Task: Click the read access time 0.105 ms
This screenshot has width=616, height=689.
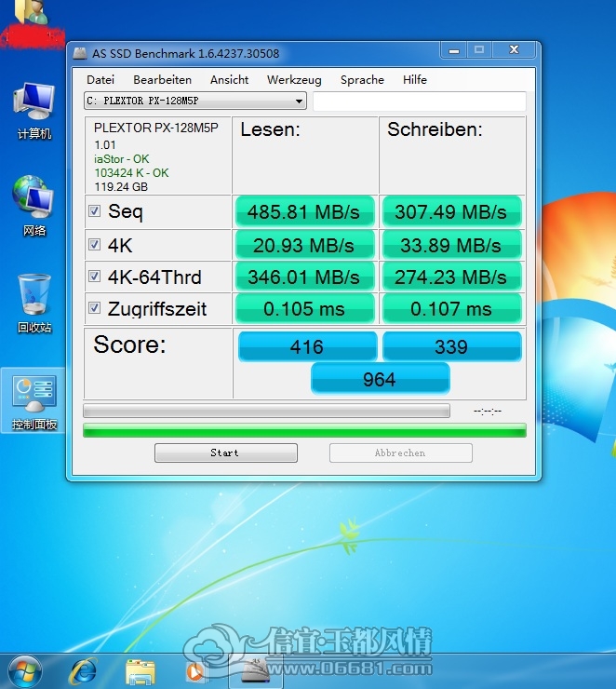Action: [304, 308]
